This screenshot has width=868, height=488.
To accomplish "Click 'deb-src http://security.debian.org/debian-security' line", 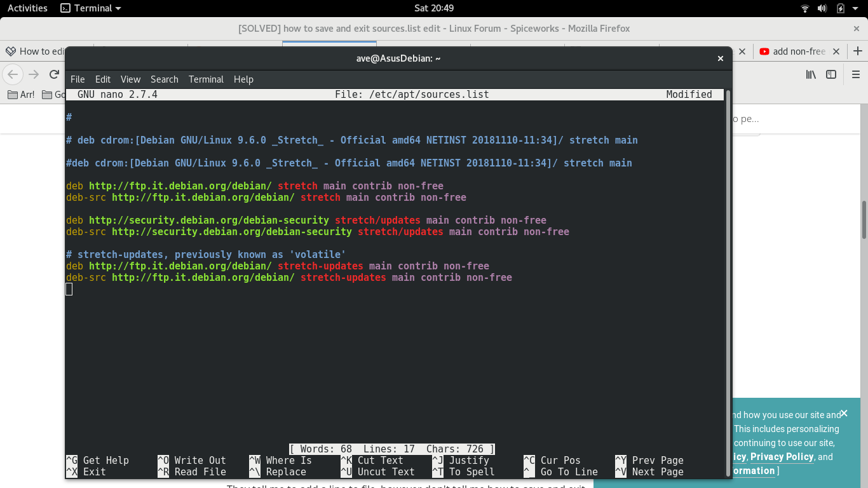I will pyautogui.click(x=318, y=231).
